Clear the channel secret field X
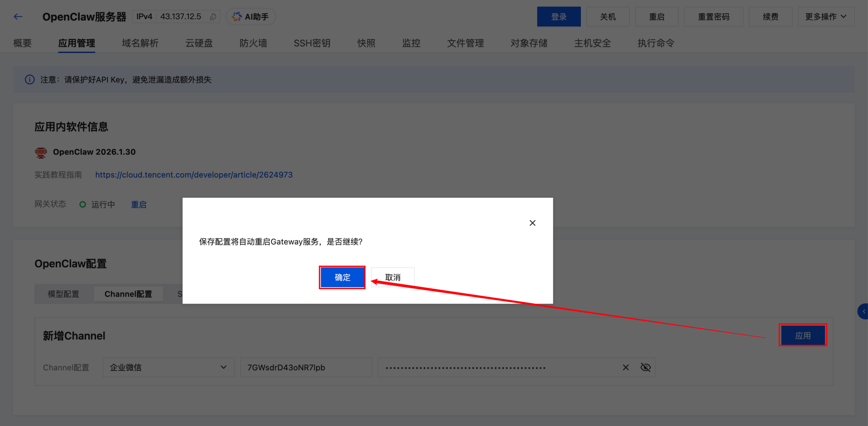Viewport: 868px width, 426px height. pos(626,367)
